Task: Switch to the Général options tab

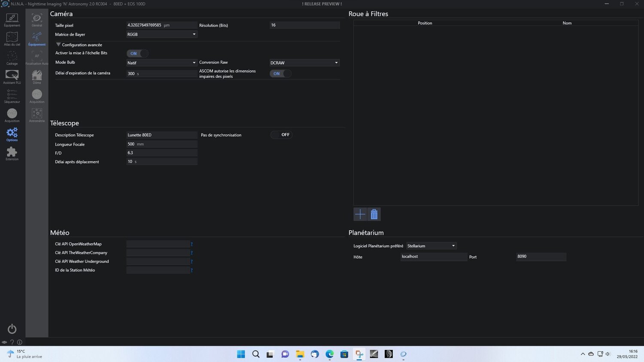Action: [37, 20]
